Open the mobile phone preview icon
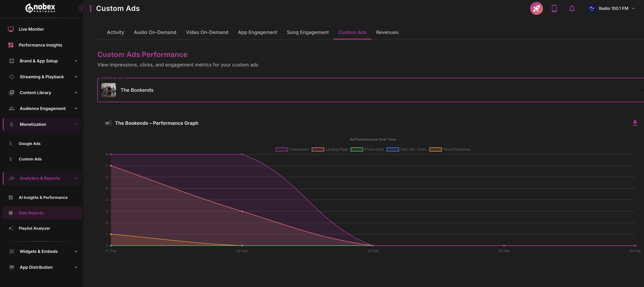Screen dimensions: 644x287 554,9
